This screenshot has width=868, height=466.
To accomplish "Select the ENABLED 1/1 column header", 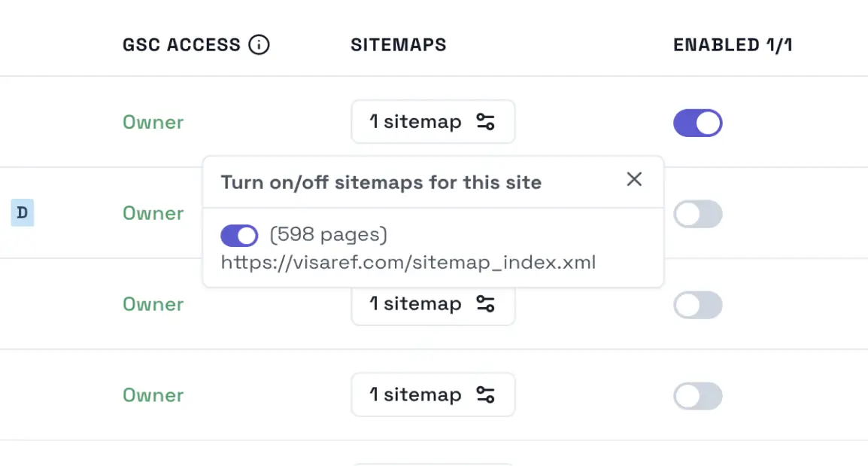I will click(x=732, y=44).
